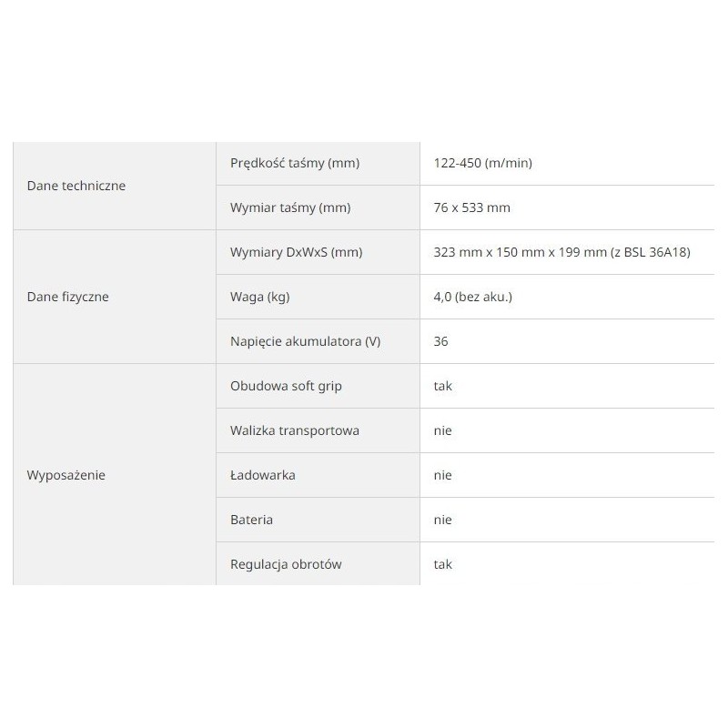Click the "Walizka transportowa" label
This screenshot has height=728, width=728.
click(295, 430)
